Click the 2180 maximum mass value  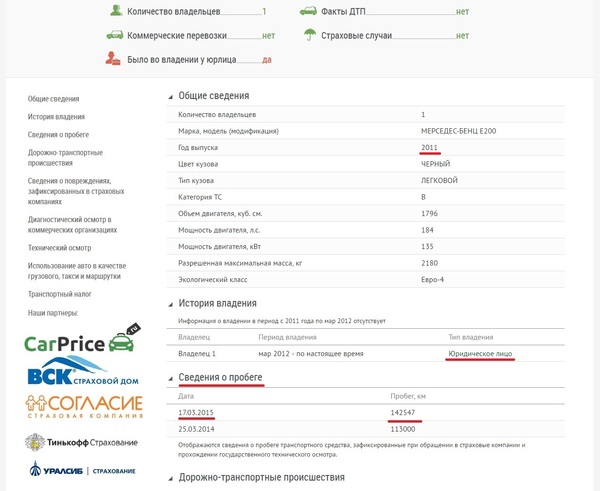point(429,263)
